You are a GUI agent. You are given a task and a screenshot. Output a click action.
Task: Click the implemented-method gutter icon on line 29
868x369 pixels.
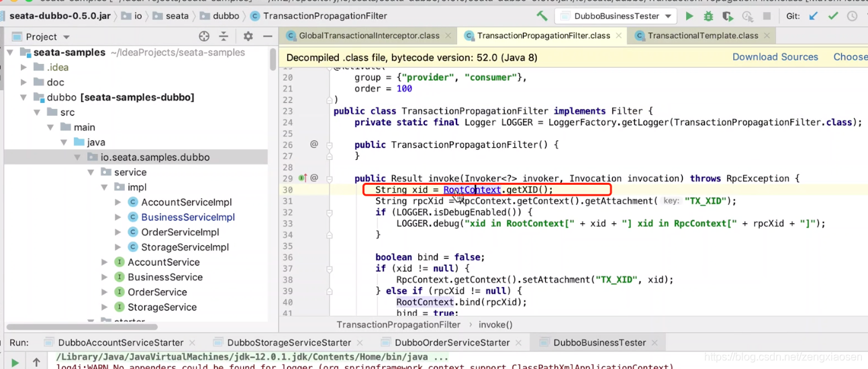302,178
